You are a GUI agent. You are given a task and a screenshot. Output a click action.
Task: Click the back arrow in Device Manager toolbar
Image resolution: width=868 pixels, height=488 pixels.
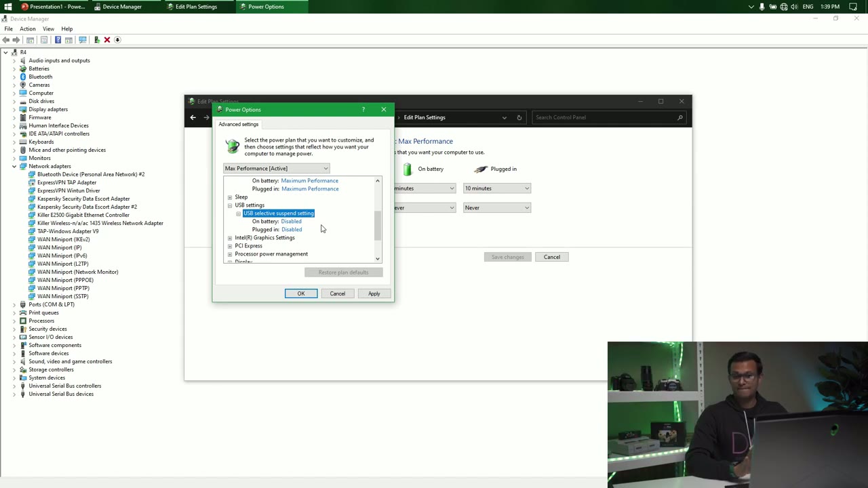tap(6, 40)
